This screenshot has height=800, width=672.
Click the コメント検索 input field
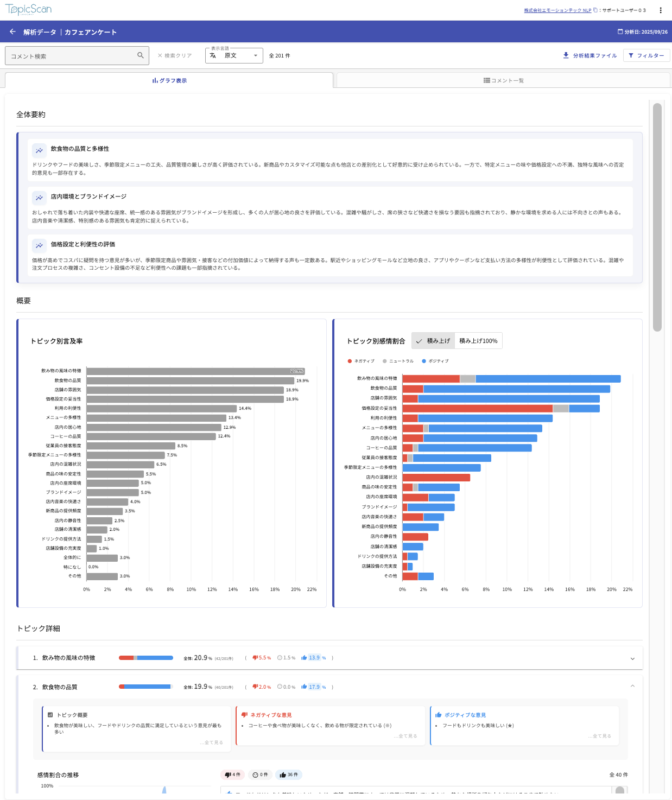[71, 56]
